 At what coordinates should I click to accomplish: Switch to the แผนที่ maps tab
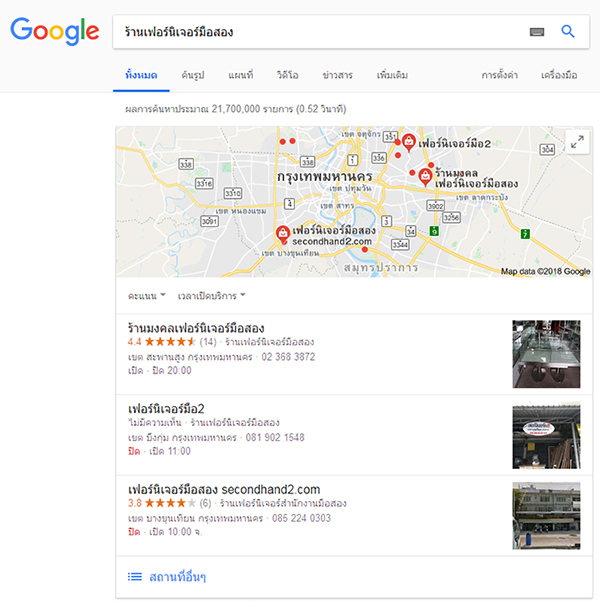[x=240, y=75]
